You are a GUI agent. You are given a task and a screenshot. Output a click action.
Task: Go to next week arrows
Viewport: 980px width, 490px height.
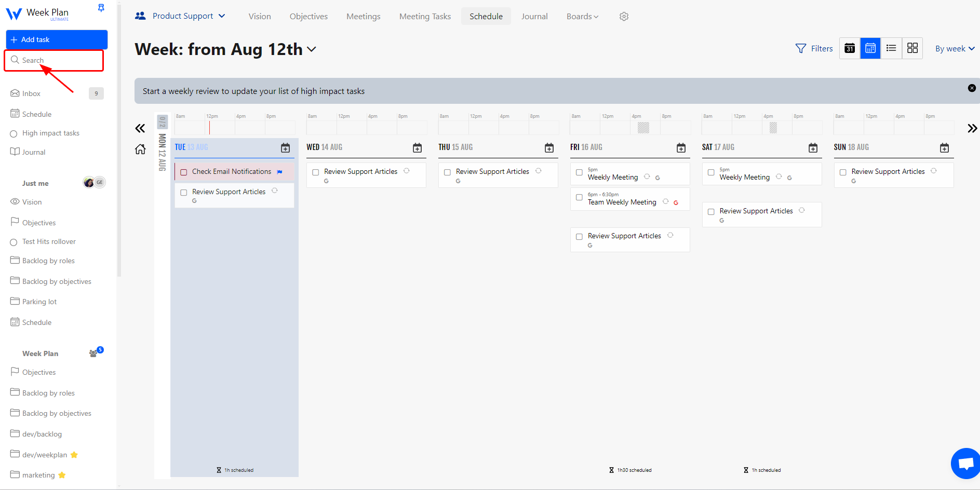pyautogui.click(x=972, y=128)
